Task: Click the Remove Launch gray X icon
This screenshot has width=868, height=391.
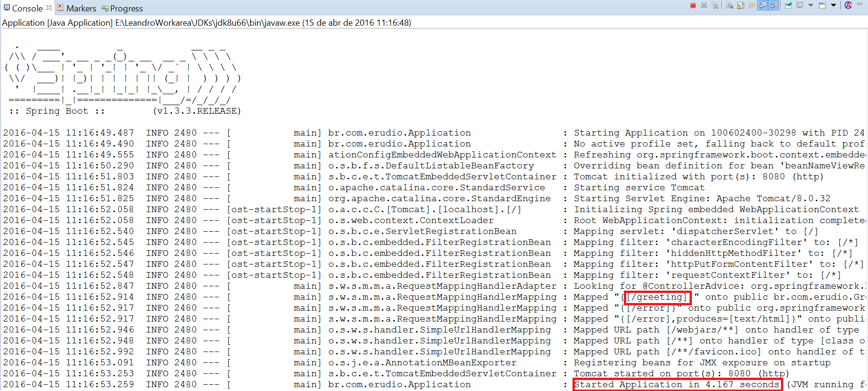Action: point(704,6)
